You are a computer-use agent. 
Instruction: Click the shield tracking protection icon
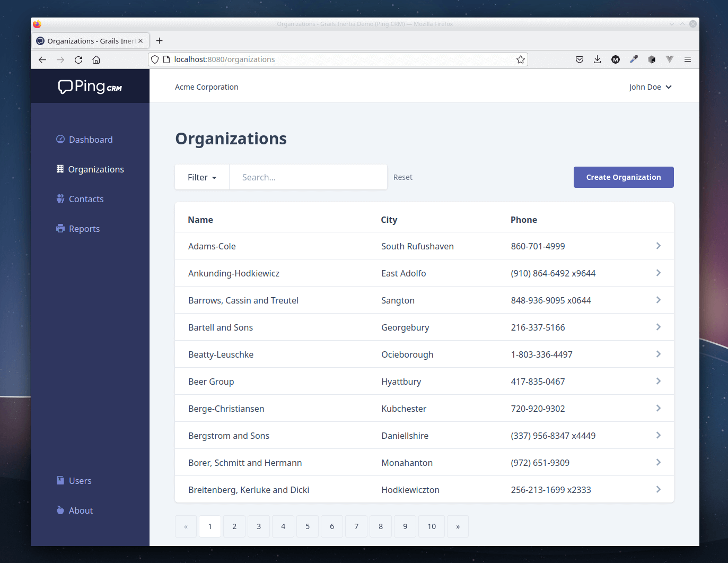pyautogui.click(x=155, y=59)
